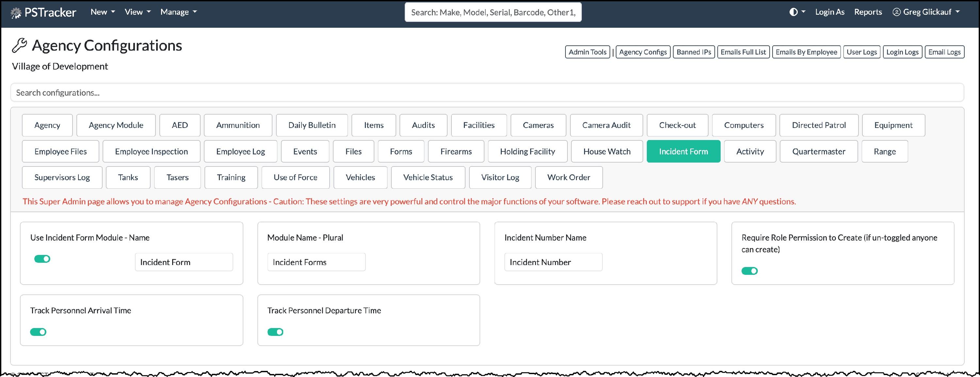
Task: Select the Firearms tab
Action: click(456, 151)
